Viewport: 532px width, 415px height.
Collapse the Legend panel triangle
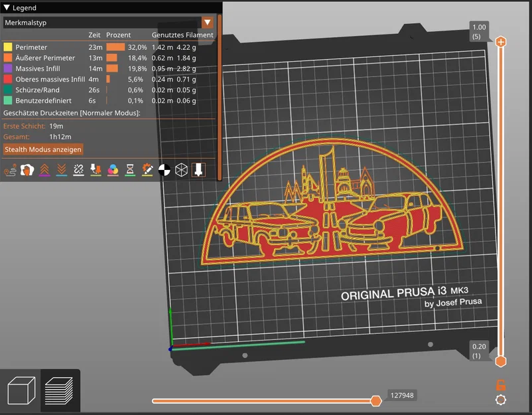(7, 8)
